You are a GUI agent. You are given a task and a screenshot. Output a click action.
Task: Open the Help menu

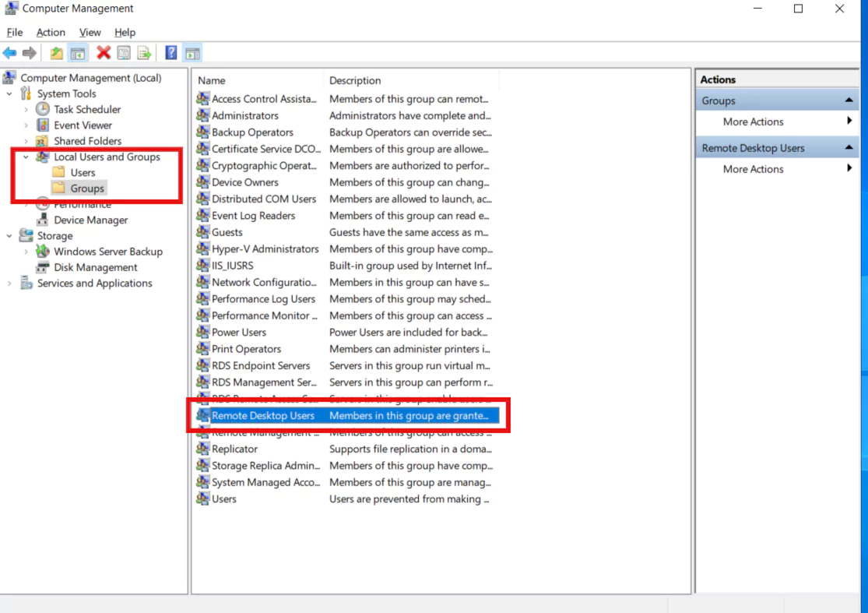(125, 32)
